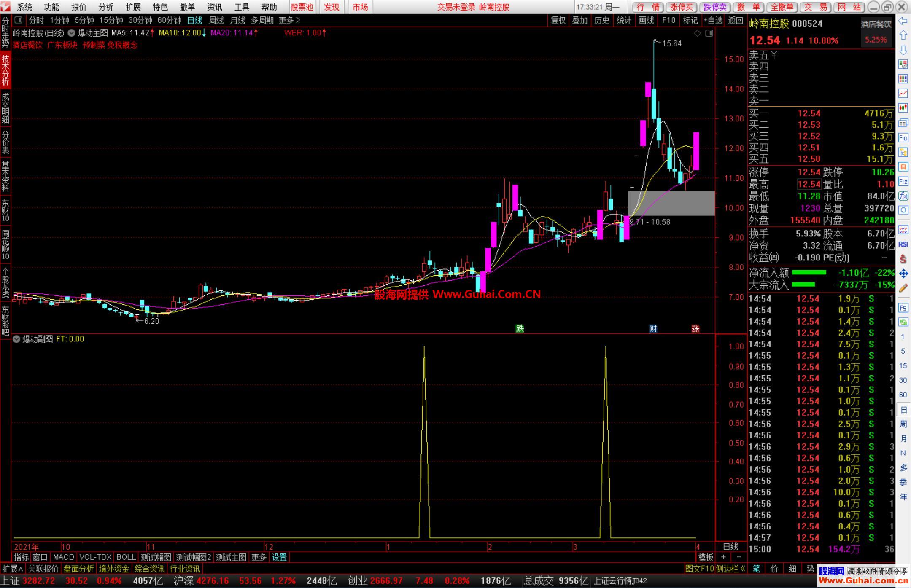
Task: Select the MACD indicator tab
Action: 64,557
